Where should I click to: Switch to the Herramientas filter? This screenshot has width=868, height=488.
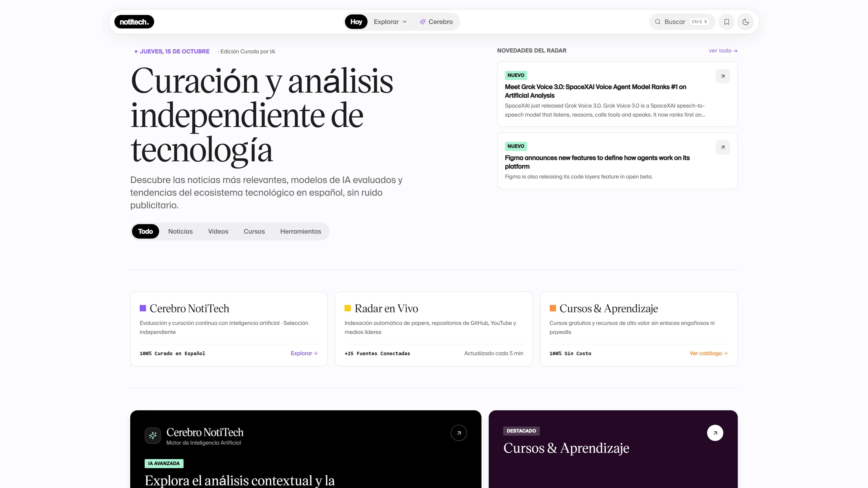point(301,231)
